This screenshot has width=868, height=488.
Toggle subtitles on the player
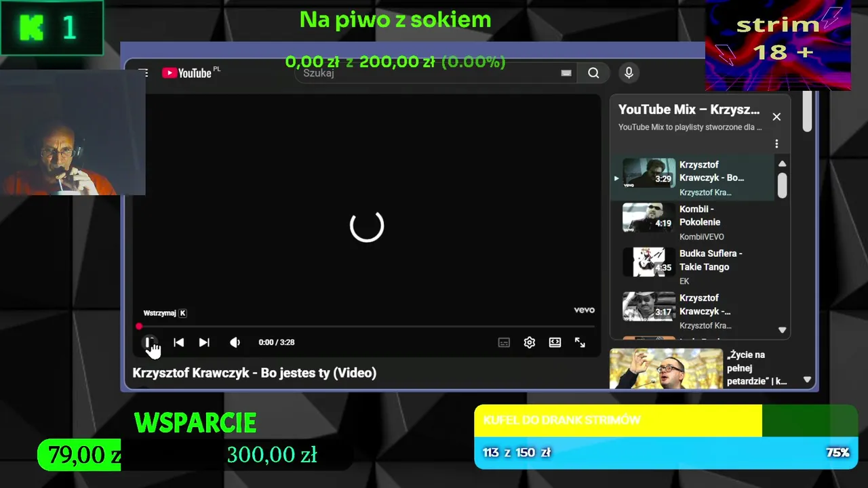pyautogui.click(x=504, y=343)
